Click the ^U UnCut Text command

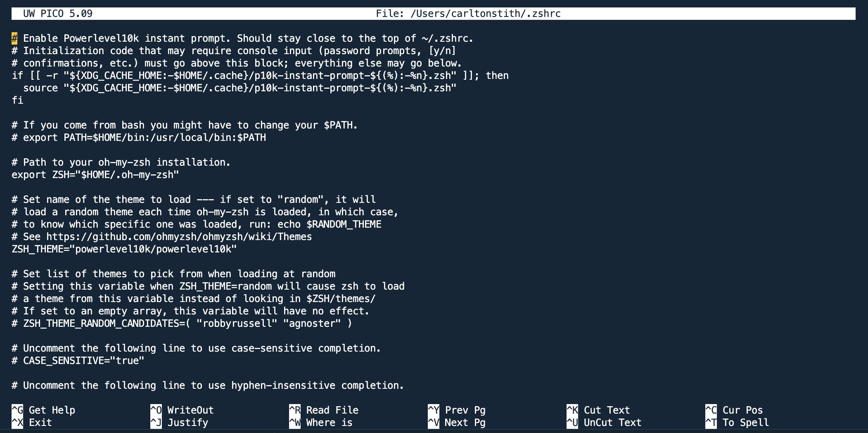click(x=604, y=422)
